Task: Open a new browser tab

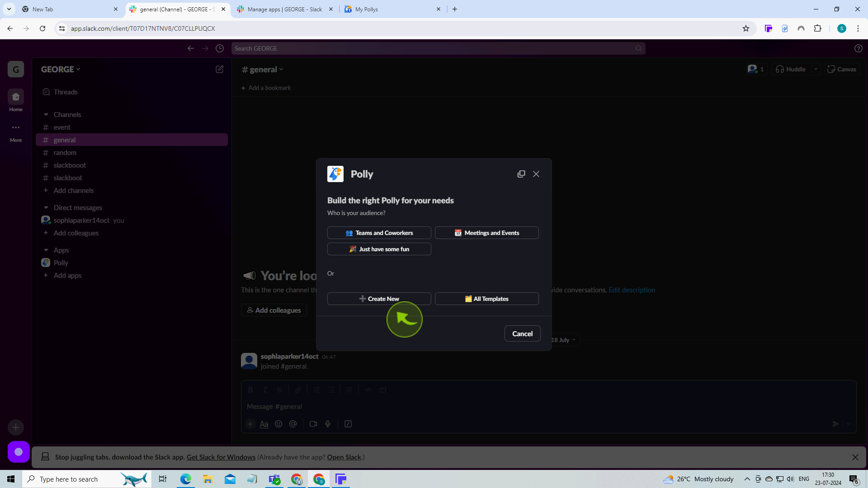Action: coord(455,9)
